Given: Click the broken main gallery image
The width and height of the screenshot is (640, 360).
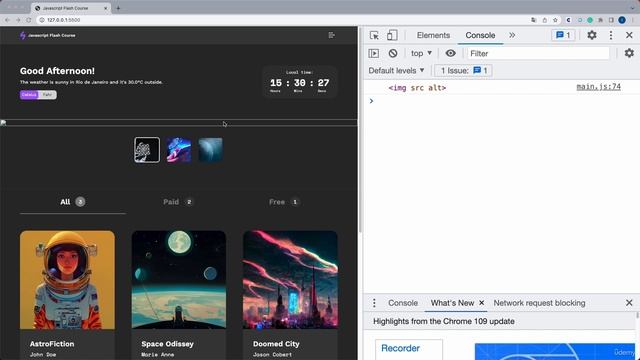Looking at the screenshot, I should tap(178, 123).
